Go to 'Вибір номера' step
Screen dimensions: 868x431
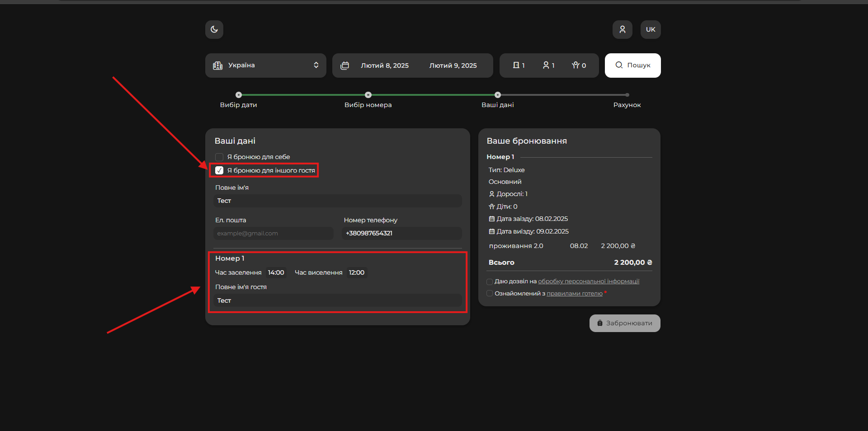368,95
